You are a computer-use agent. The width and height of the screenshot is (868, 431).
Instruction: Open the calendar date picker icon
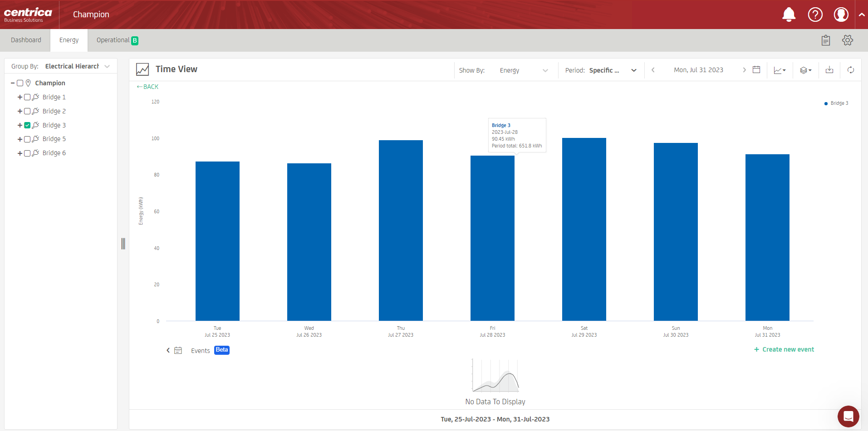coord(756,70)
